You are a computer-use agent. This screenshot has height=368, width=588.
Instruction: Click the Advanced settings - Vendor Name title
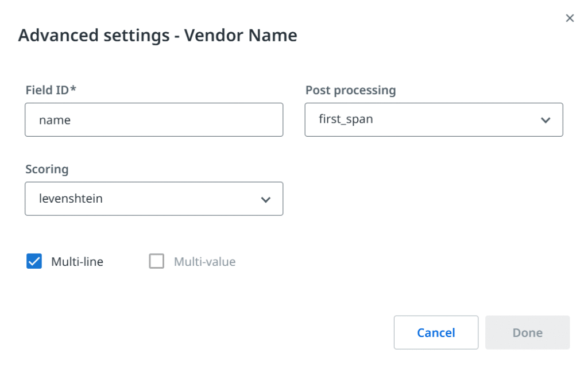coord(158,35)
